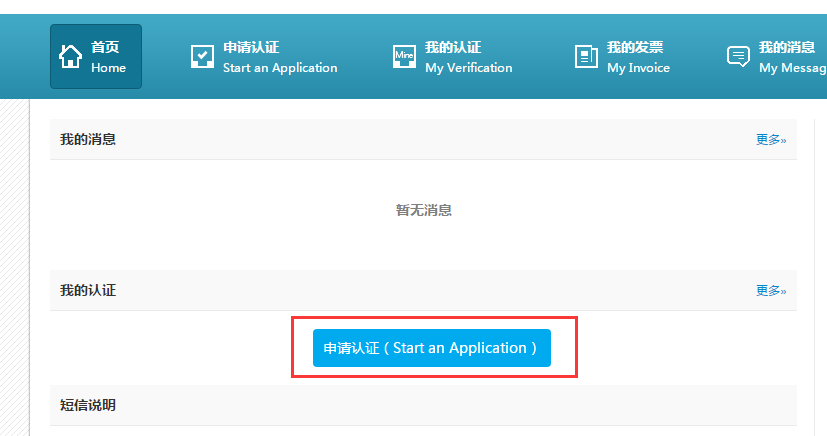The height and width of the screenshot is (436, 827).
Task: Click 'My Invoice' English nav label
Action: [x=638, y=68]
